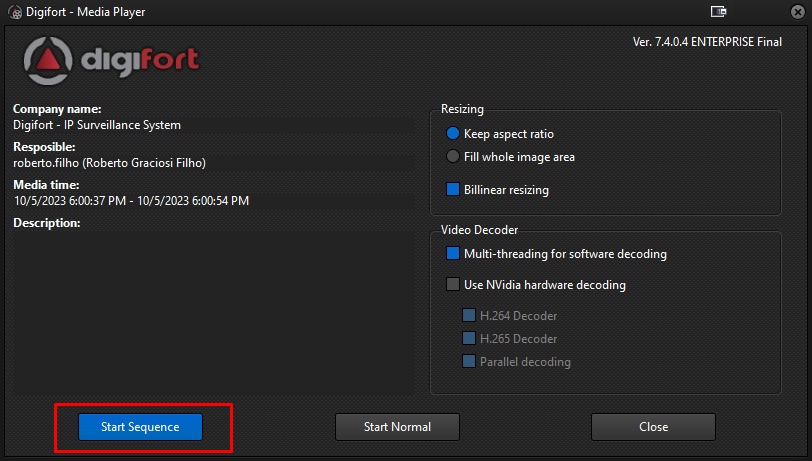Viewport: 812px width, 461px height.
Task: Click the Start Sequence button
Action: pyautogui.click(x=140, y=427)
